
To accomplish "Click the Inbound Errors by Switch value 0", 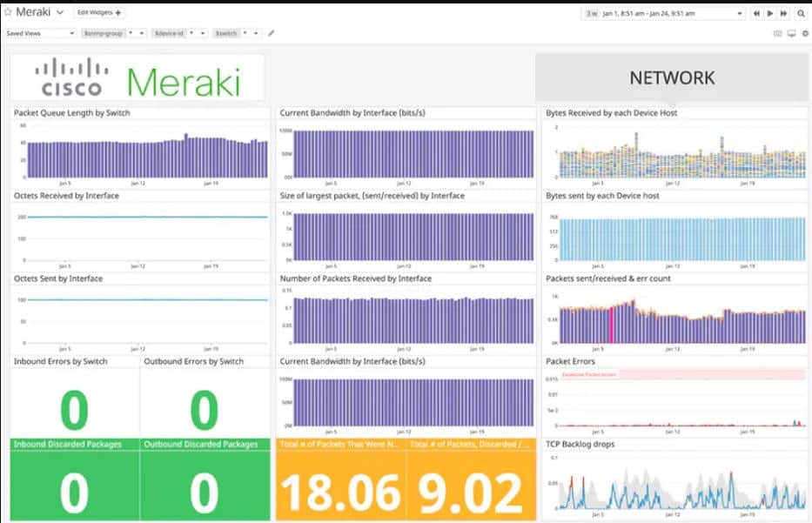I will [x=74, y=409].
